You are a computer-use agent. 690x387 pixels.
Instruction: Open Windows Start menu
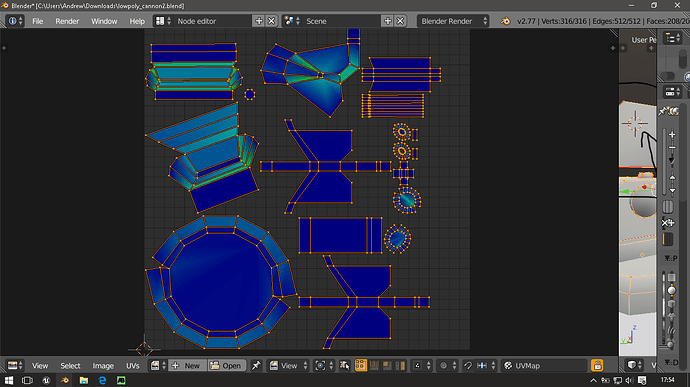tap(8, 380)
